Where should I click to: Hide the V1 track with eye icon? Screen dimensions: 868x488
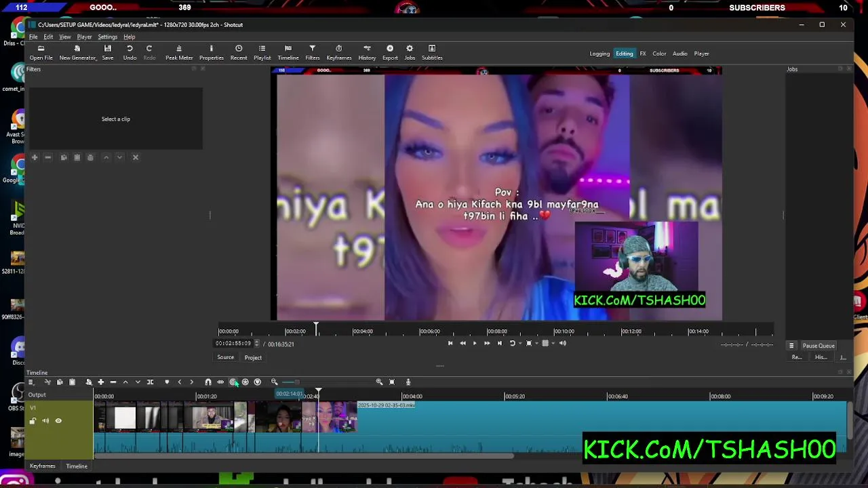tap(58, 421)
